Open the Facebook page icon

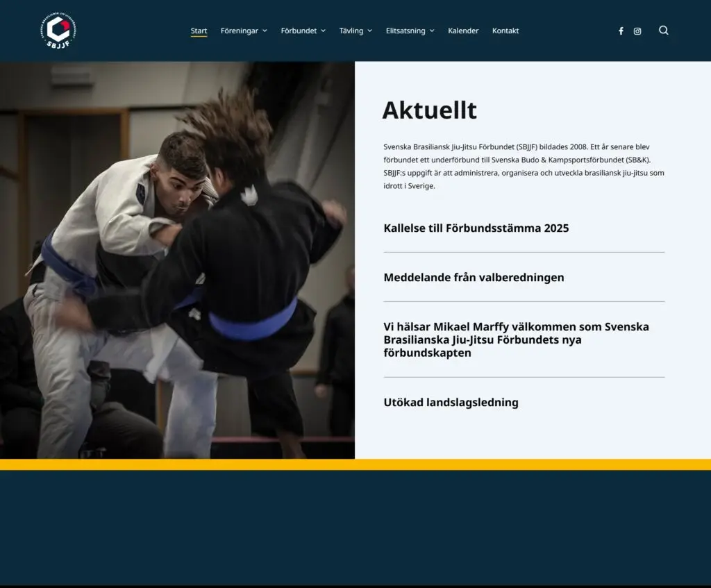621,31
